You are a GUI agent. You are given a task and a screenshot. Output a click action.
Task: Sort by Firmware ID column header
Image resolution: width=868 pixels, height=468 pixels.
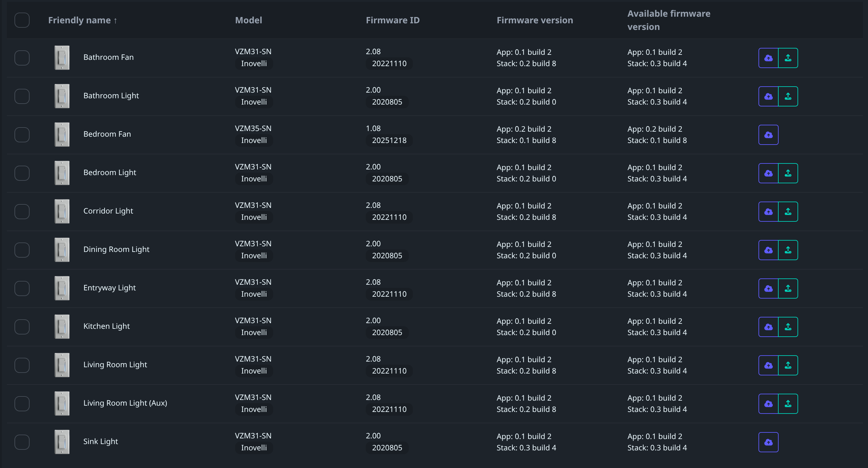pyautogui.click(x=392, y=20)
